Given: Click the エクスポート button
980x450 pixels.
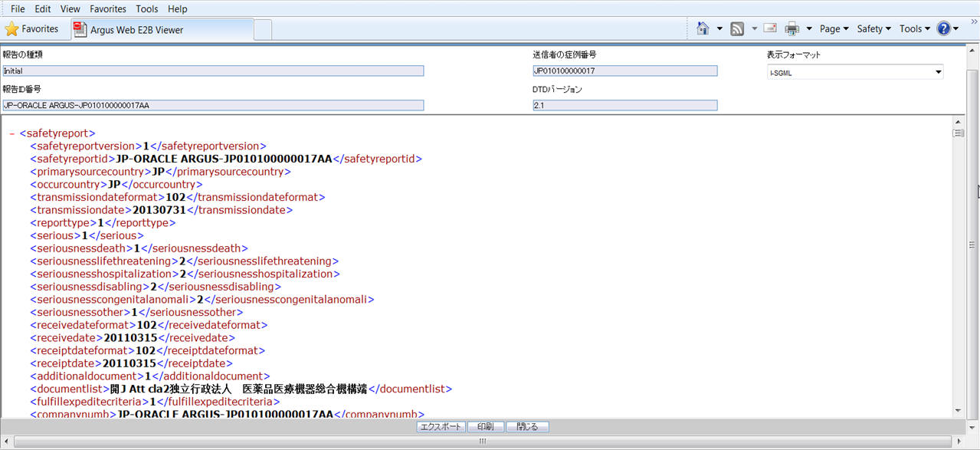Looking at the screenshot, I should pyautogui.click(x=441, y=427).
